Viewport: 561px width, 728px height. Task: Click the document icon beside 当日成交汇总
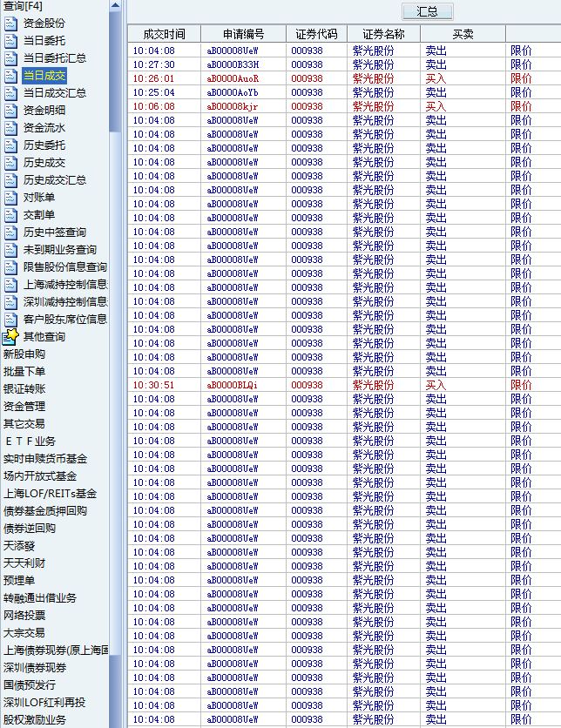point(10,93)
